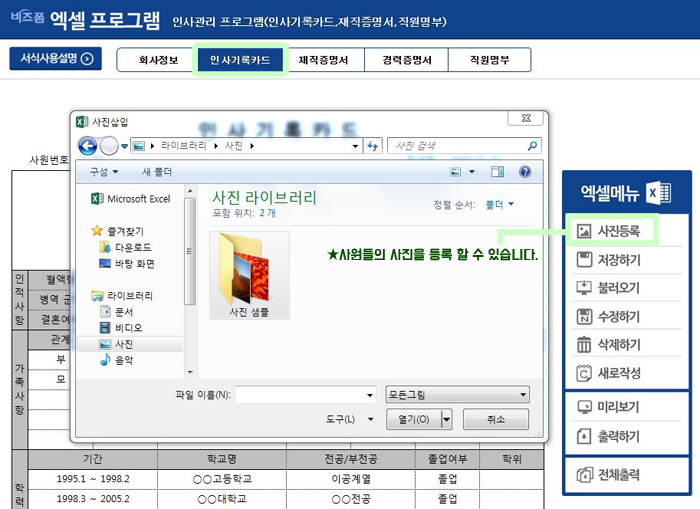The height and width of the screenshot is (509, 700).
Task: Select the 라이브러리 node
Action: pyautogui.click(x=122, y=296)
